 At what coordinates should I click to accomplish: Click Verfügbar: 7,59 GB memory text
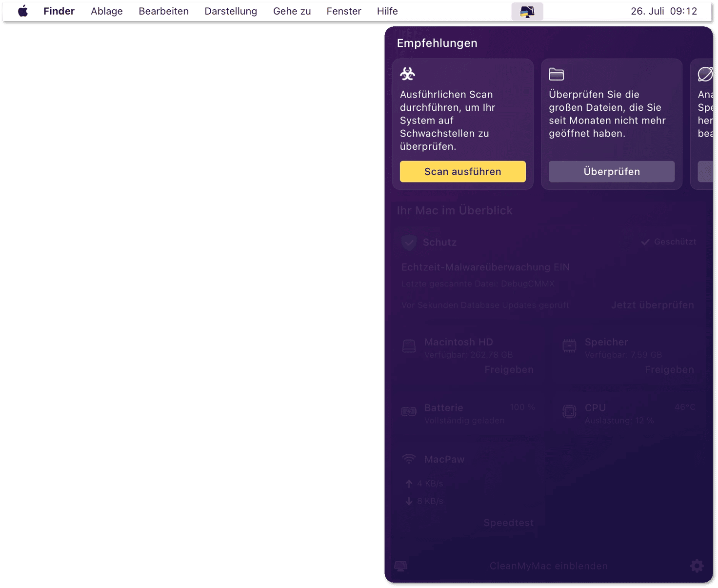(x=623, y=355)
